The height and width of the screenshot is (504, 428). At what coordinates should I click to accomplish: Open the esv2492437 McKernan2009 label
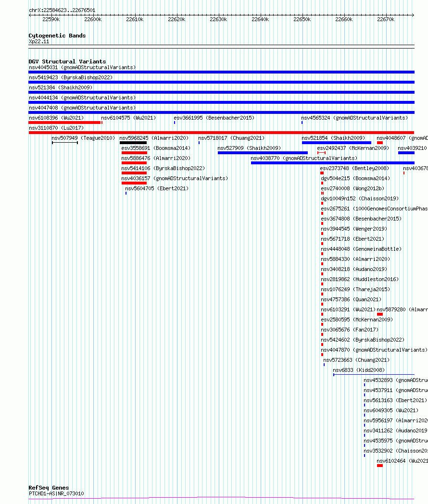tap(353, 148)
